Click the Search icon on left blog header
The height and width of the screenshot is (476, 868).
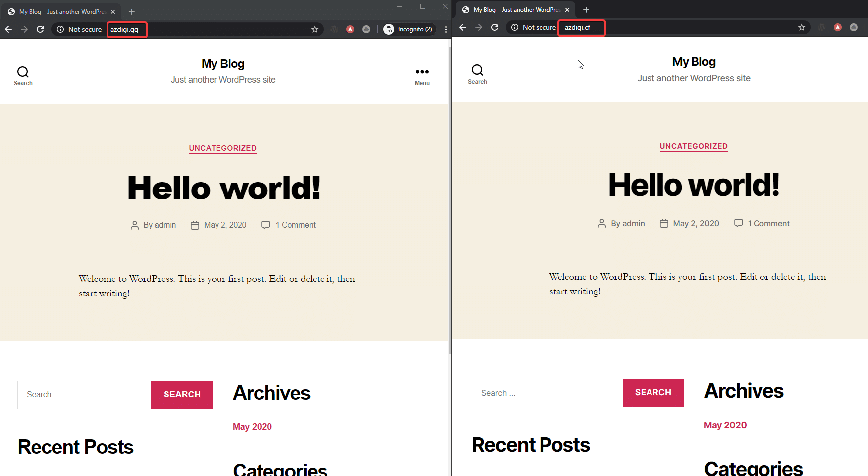(23, 76)
